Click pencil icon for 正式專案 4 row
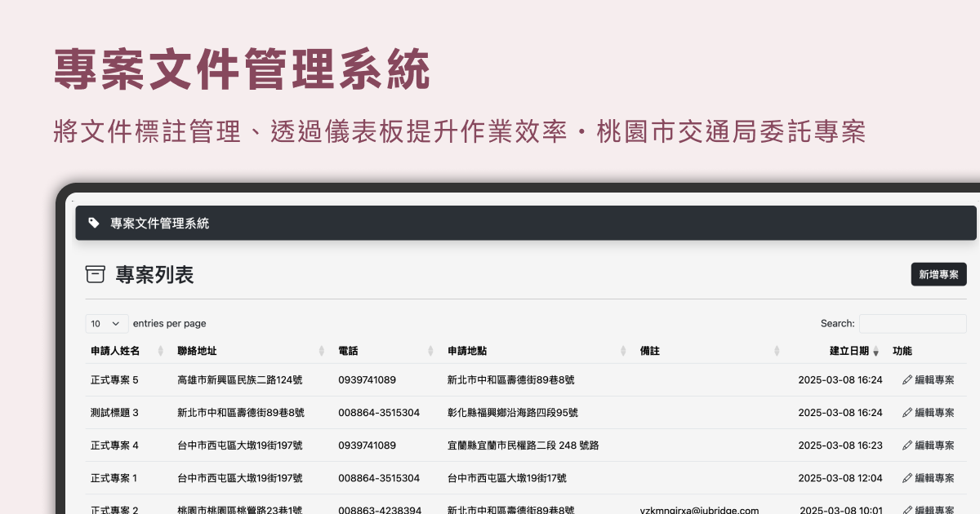 [906, 445]
